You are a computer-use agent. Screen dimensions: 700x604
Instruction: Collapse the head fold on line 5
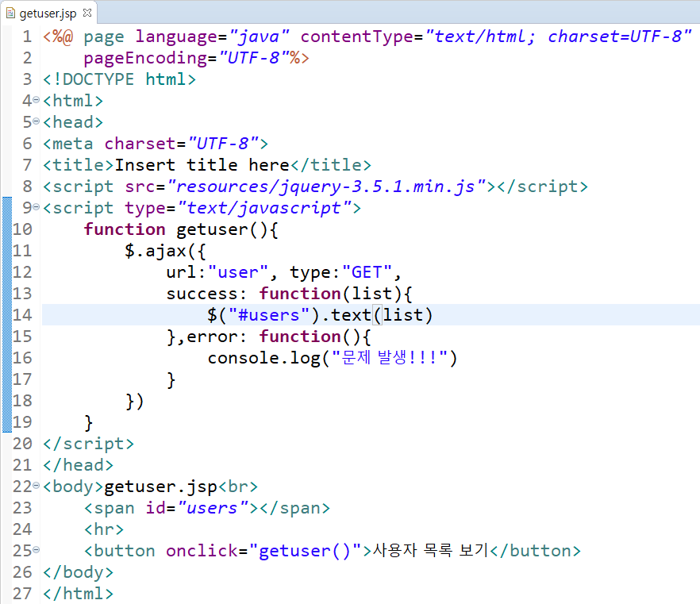pyautogui.click(x=37, y=121)
